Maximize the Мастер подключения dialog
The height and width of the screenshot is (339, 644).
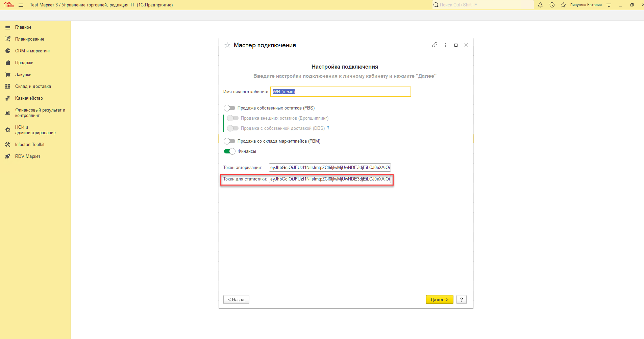click(x=456, y=45)
